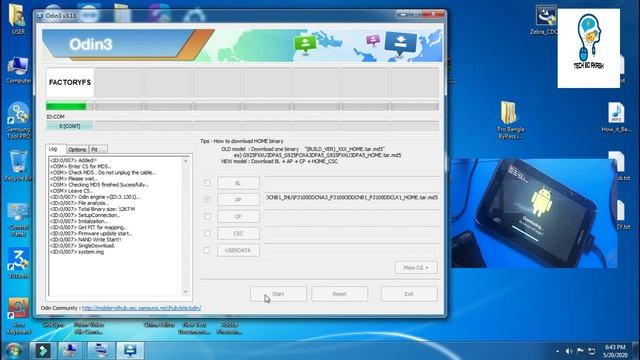640x360 pixels.
Task: Click the third taskbar windows-stack icon
Action: (100, 351)
